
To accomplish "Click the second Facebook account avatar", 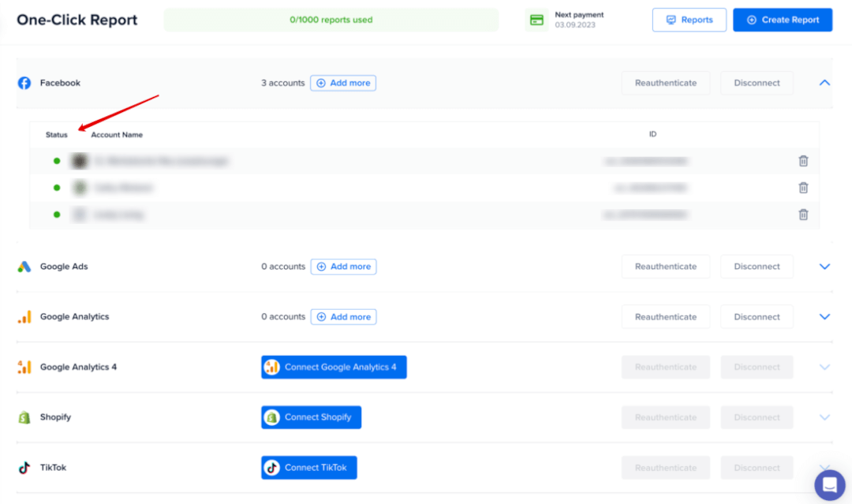I will tap(80, 188).
